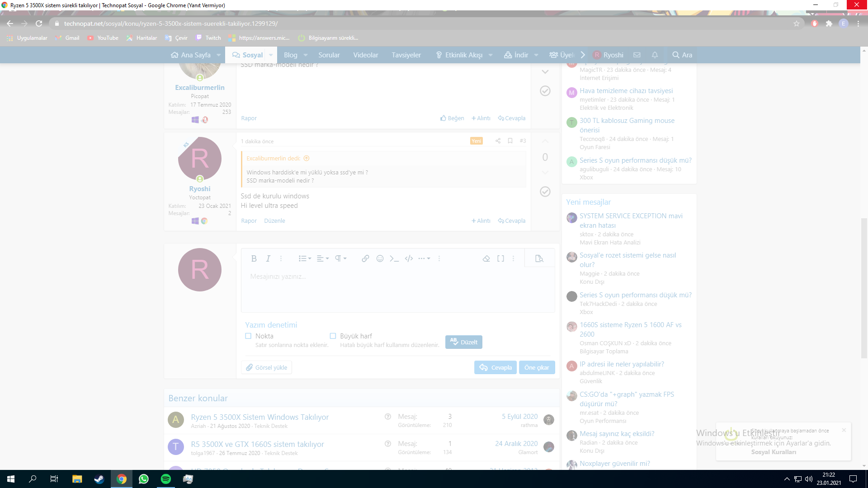The image size is (868, 488).
Task: Bookmark post #3 with bookmark icon
Action: point(510,141)
